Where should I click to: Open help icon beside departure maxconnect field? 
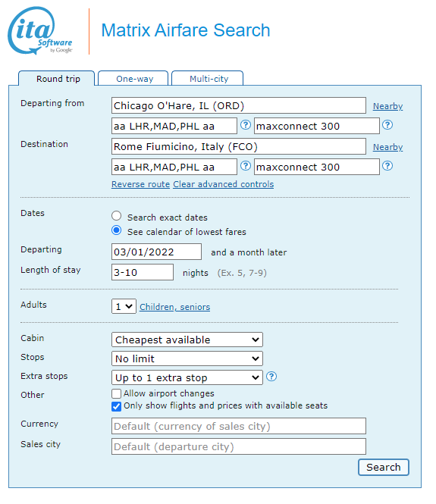coord(387,125)
